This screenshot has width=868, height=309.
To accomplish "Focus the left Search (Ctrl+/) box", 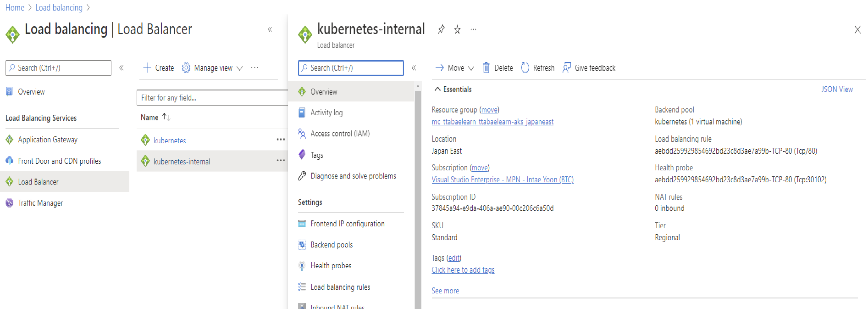I will [58, 67].
